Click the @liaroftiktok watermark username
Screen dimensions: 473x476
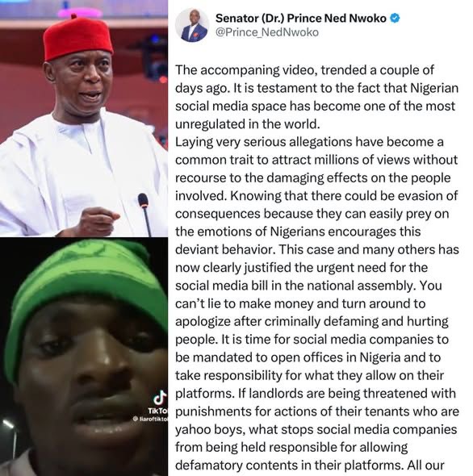tap(150, 419)
